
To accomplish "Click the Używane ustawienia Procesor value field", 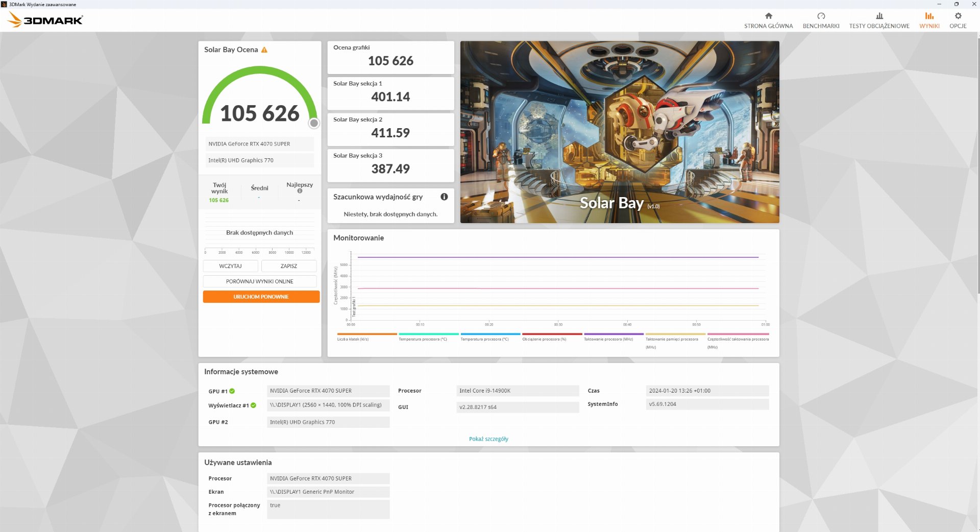I will pyautogui.click(x=328, y=479).
